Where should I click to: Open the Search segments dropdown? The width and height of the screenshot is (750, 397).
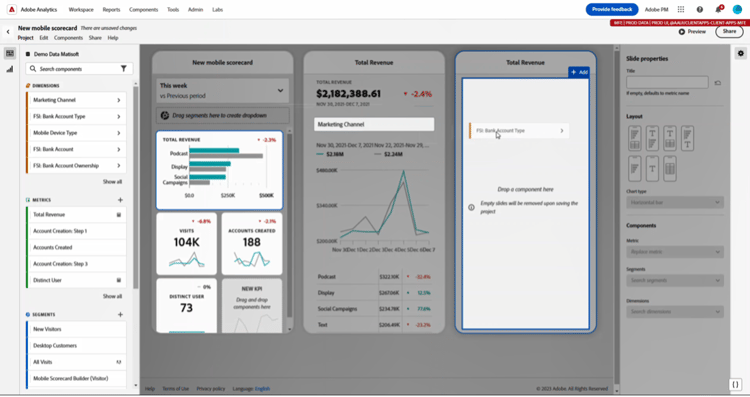click(674, 280)
